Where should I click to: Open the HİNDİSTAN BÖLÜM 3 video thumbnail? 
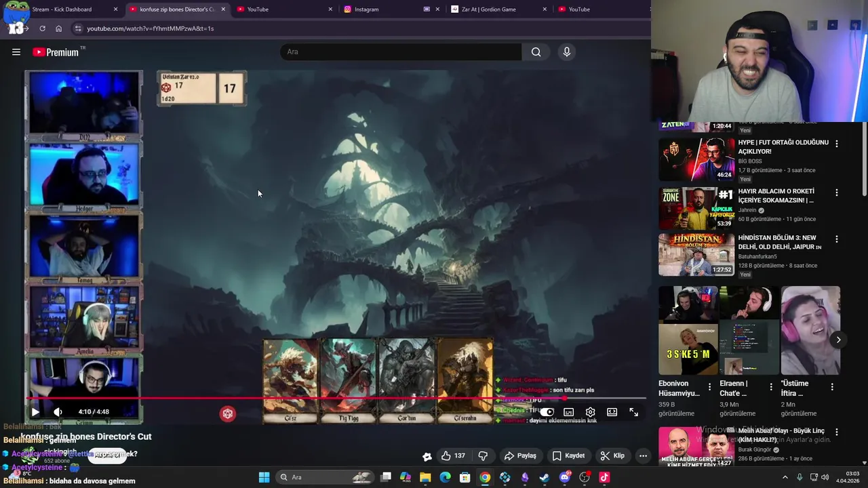pos(696,255)
